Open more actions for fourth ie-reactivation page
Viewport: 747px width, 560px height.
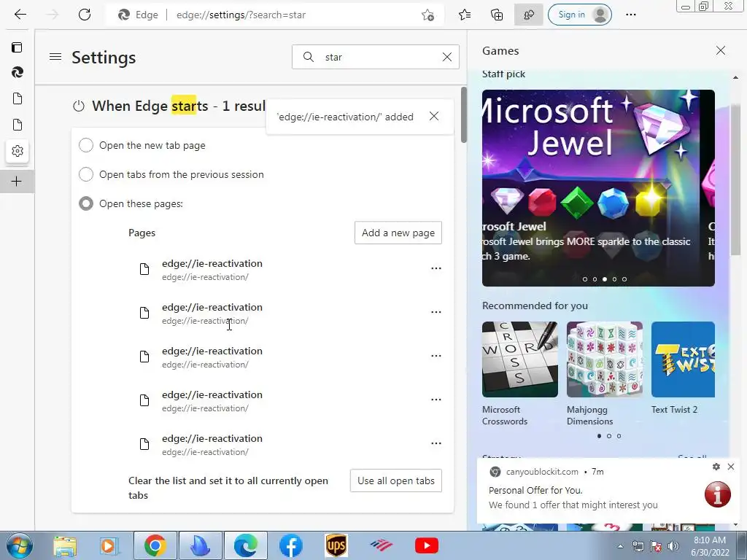click(x=436, y=400)
